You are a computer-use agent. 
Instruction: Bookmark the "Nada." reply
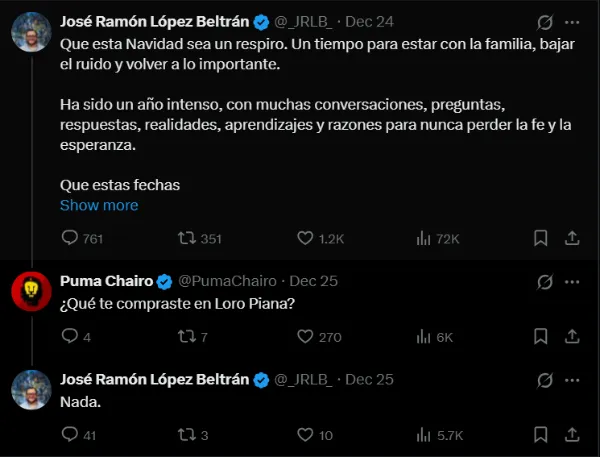[x=540, y=435]
